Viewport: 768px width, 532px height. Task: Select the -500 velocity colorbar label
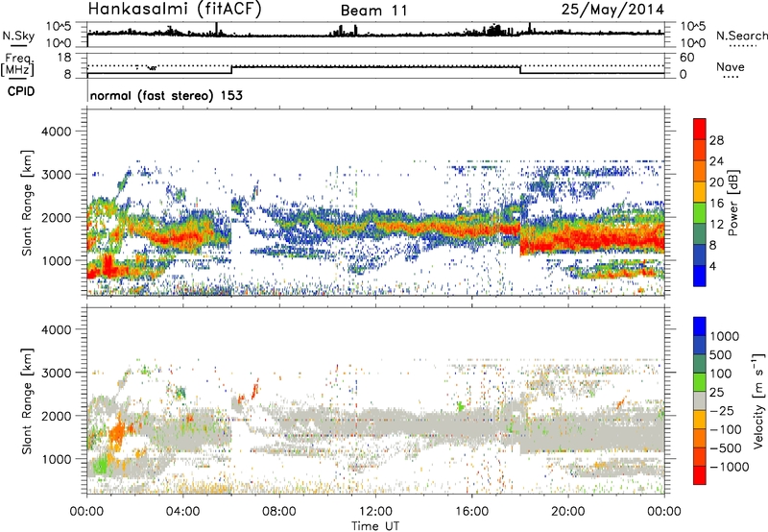(x=726, y=448)
